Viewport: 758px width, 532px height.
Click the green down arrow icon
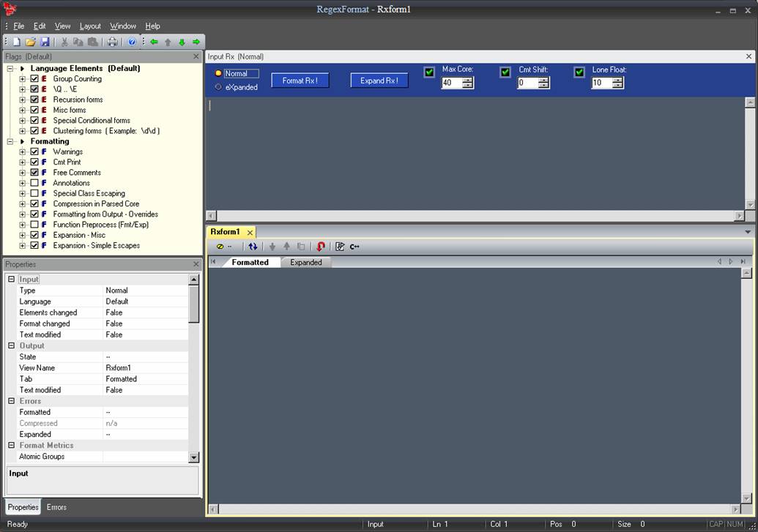[182, 42]
